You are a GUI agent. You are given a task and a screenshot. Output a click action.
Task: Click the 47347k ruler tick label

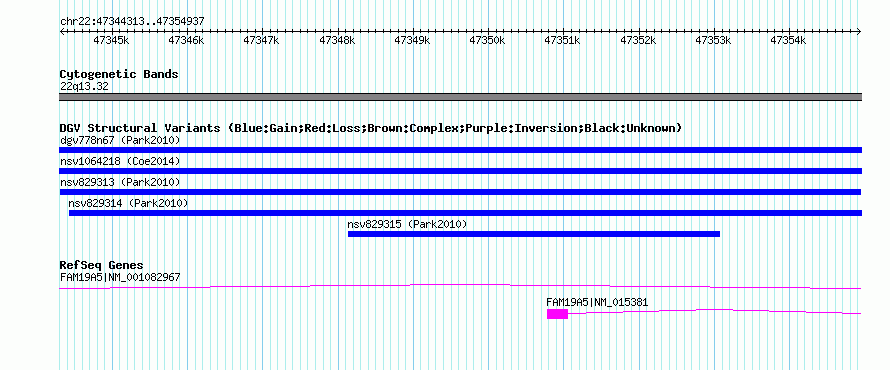[x=261, y=40]
